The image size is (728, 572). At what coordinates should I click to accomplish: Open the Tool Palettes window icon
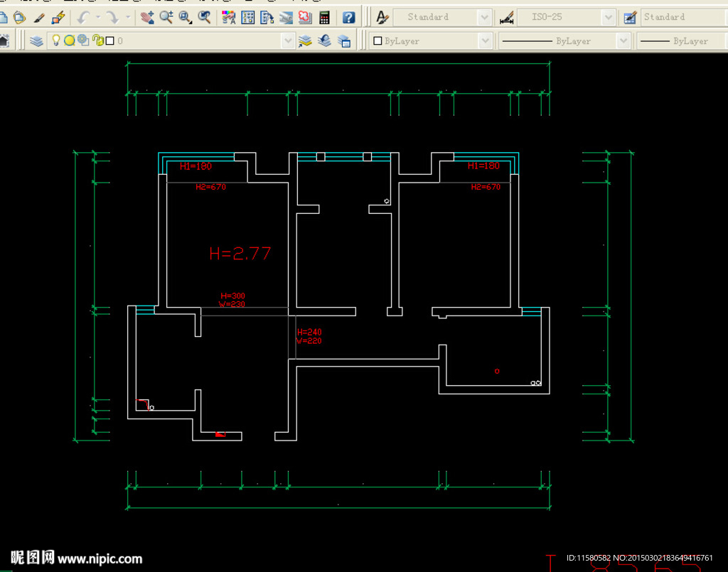click(267, 17)
